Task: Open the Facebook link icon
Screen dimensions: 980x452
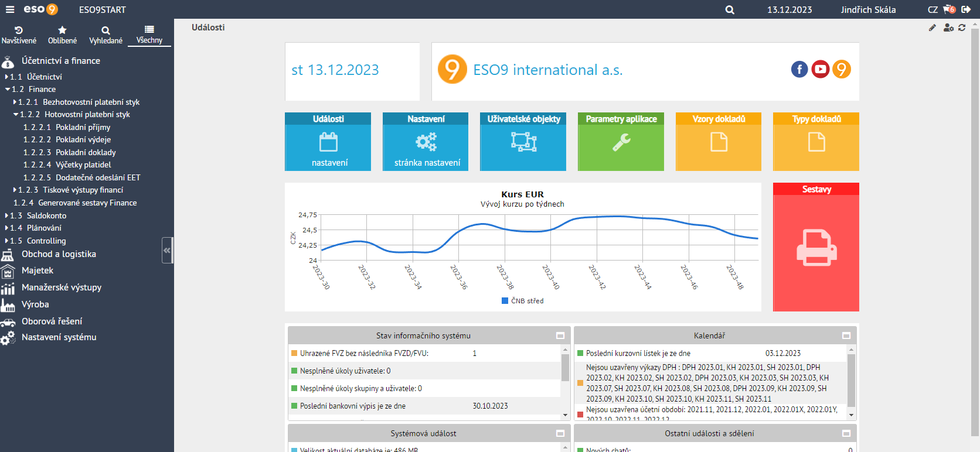Action: click(799, 69)
